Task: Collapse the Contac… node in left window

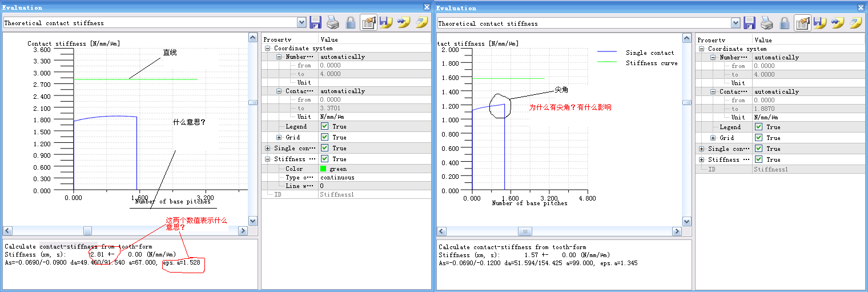Action: (279, 91)
